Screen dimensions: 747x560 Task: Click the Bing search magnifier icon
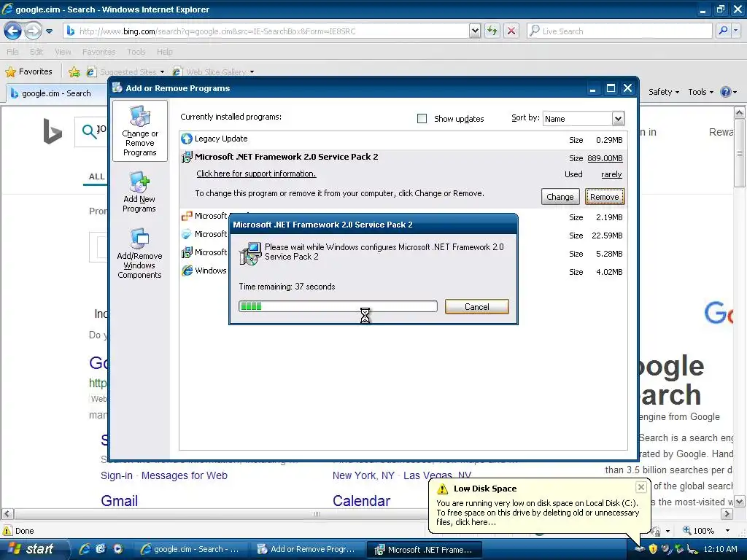(88, 131)
